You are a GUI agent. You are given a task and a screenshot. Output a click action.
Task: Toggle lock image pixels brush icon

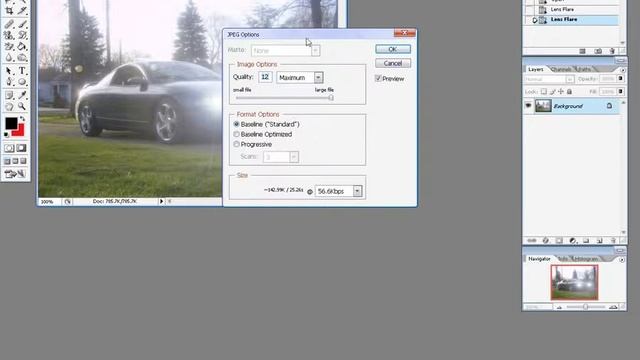click(x=552, y=91)
